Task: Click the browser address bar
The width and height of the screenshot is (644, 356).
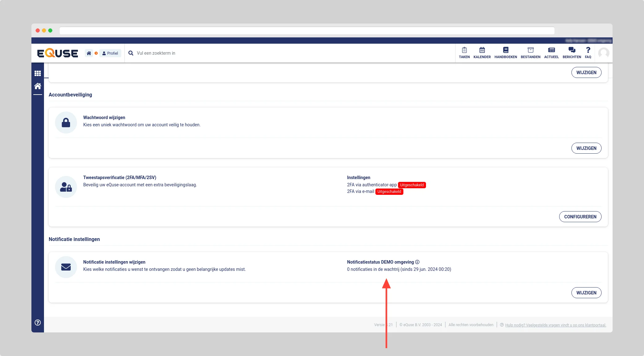Action: (x=307, y=30)
